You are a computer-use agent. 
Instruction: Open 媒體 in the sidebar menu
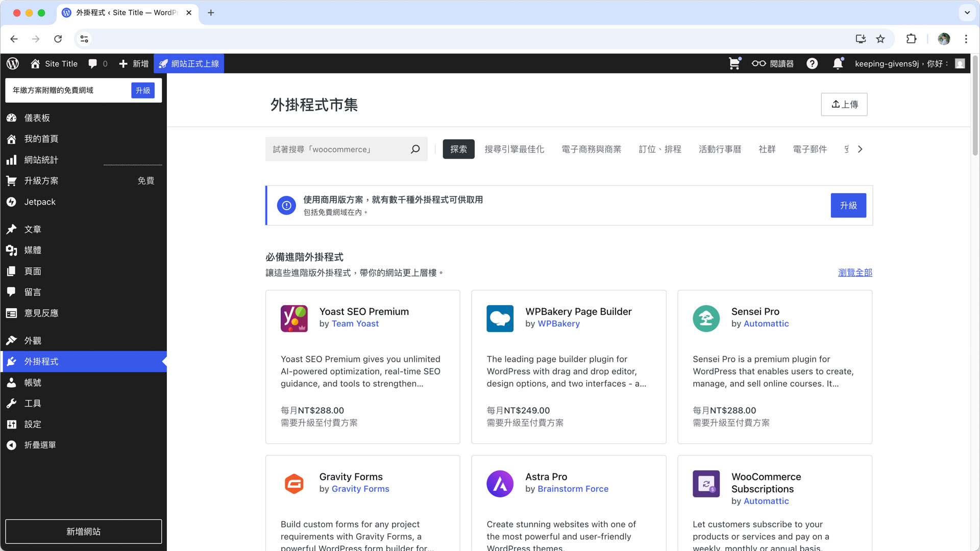(33, 250)
